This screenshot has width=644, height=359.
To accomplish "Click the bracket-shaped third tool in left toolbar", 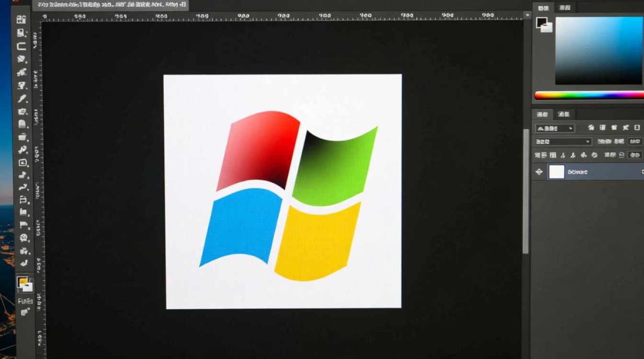I will pos(22,46).
